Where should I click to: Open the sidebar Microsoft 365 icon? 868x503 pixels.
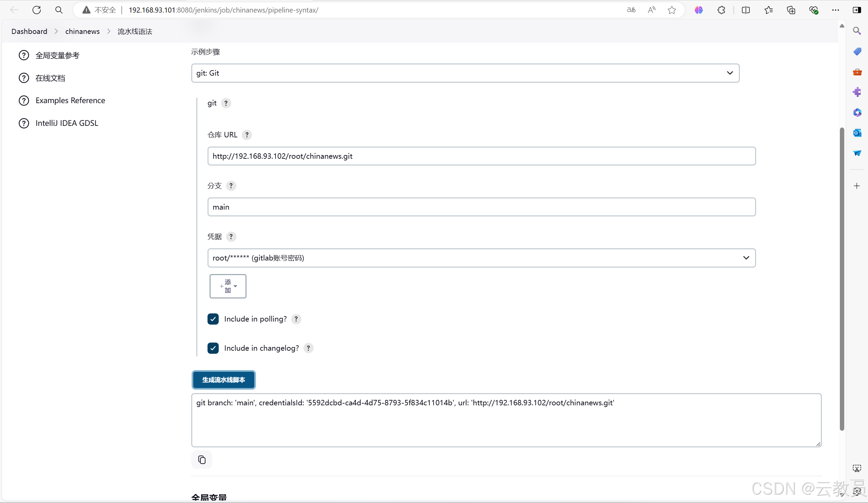857,112
